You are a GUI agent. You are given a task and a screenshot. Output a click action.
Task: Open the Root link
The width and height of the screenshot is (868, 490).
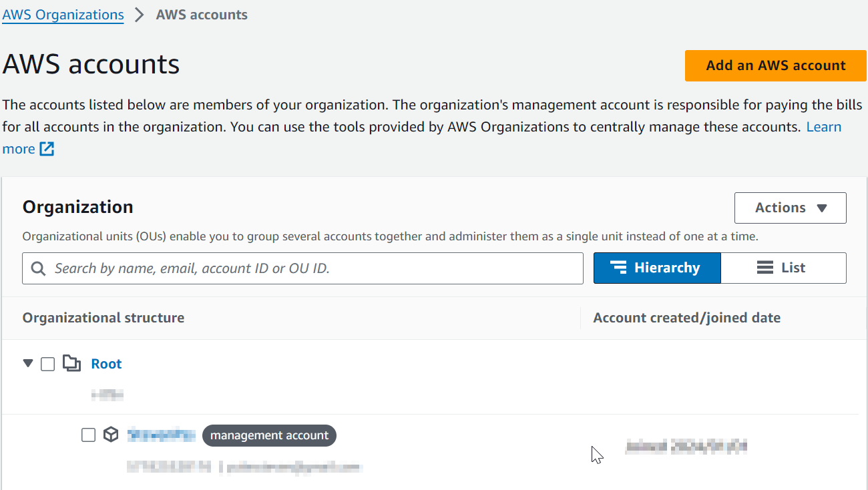tap(106, 364)
